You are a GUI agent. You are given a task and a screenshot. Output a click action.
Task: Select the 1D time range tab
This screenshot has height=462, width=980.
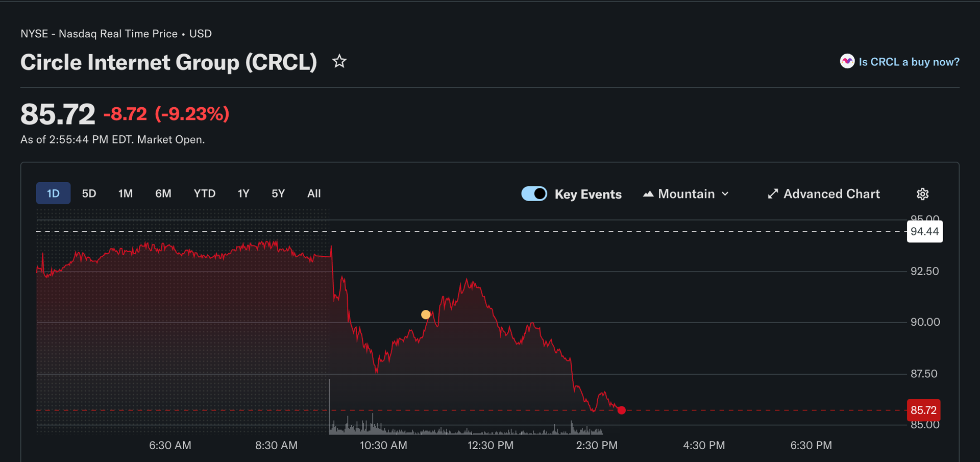pos(53,193)
